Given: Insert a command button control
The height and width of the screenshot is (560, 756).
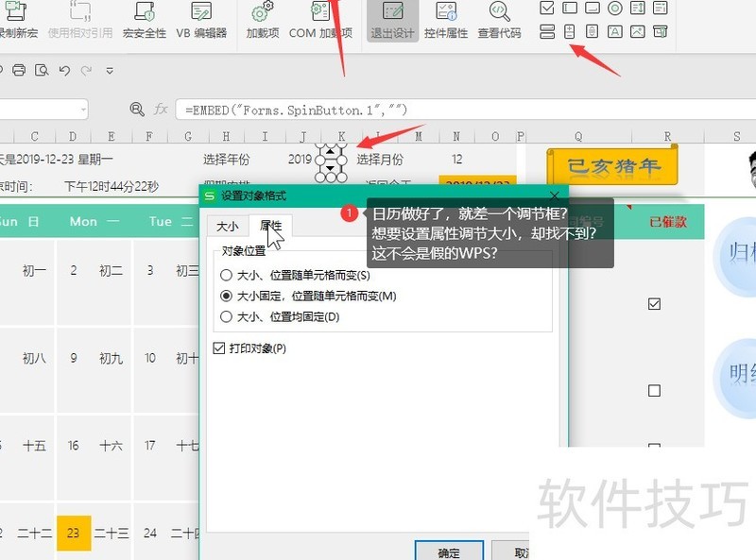Looking at the screenshot, I should point(593,8).
